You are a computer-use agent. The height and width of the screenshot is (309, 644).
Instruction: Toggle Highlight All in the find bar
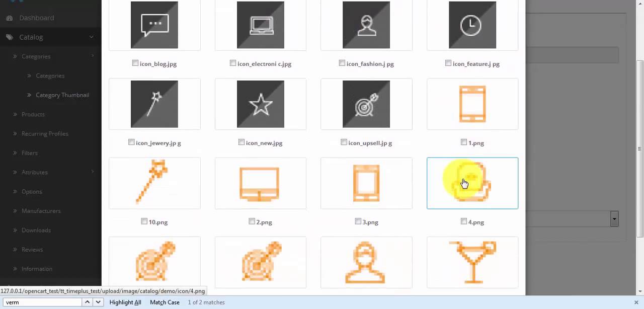click(125, 302)
